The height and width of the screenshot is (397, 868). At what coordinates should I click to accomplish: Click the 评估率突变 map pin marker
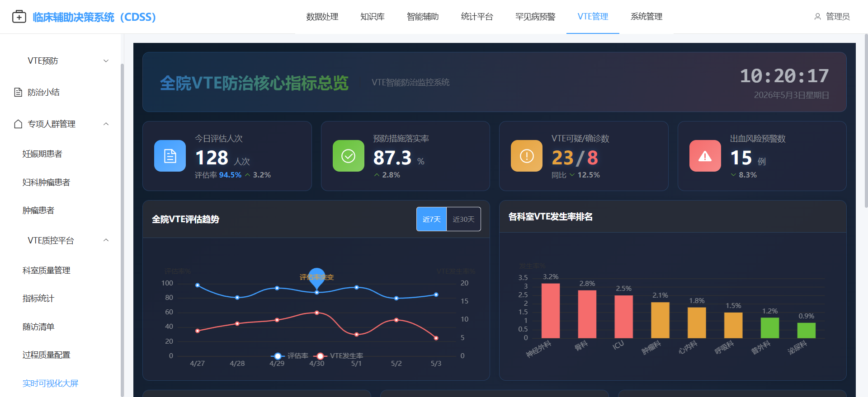(317, 278)
